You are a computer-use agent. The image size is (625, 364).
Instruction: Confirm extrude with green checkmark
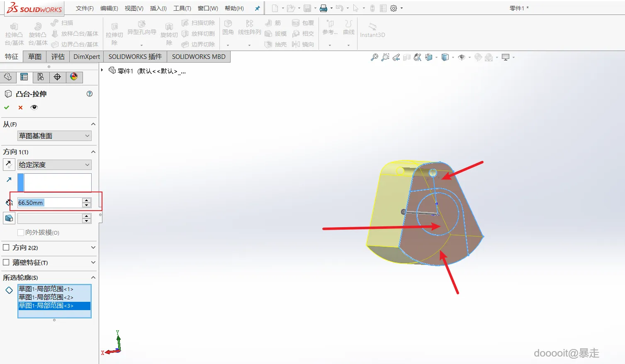(x=7, y=107)
